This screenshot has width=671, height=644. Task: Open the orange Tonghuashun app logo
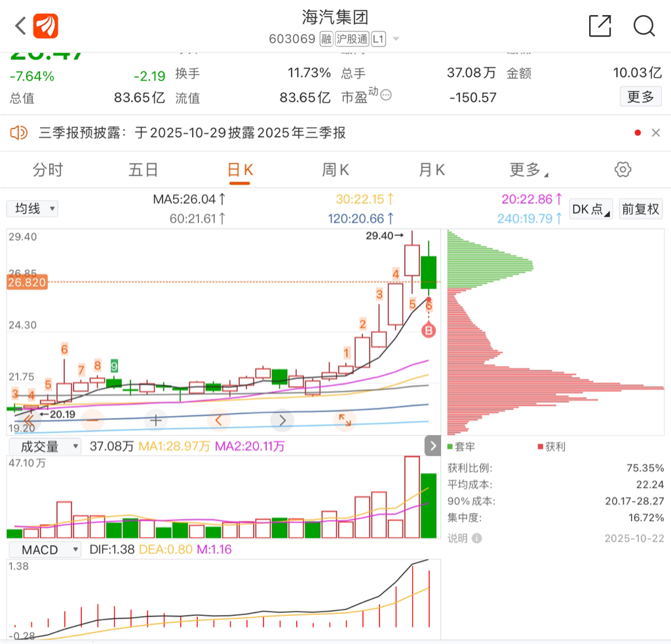[46, 26]
